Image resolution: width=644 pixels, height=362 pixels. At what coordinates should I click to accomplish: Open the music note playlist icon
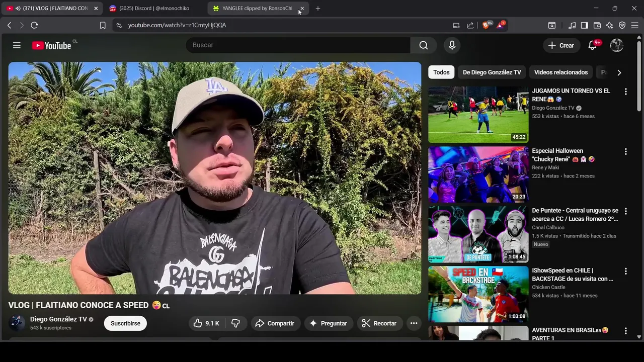[572, 25]
